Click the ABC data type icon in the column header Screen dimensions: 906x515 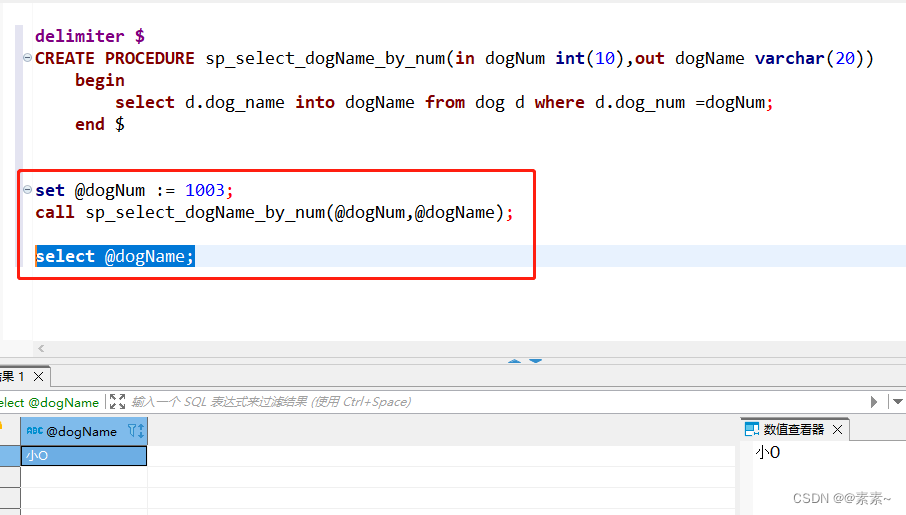point(35,431)
